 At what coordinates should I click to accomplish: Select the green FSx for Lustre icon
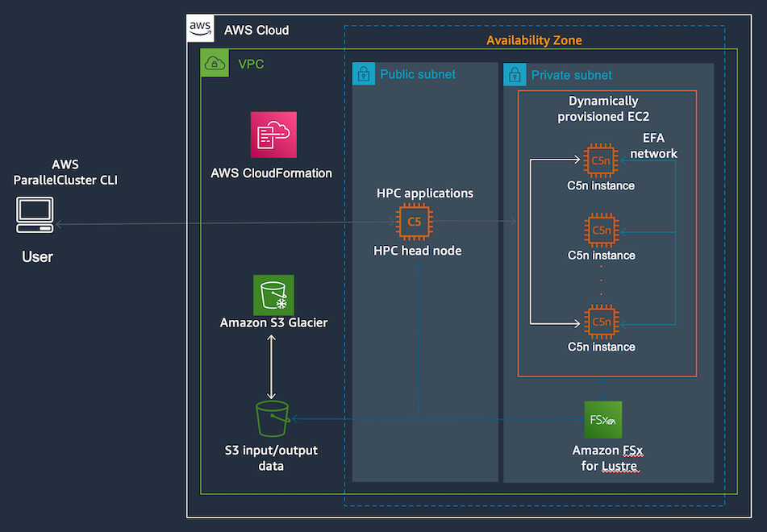[603, 419]
